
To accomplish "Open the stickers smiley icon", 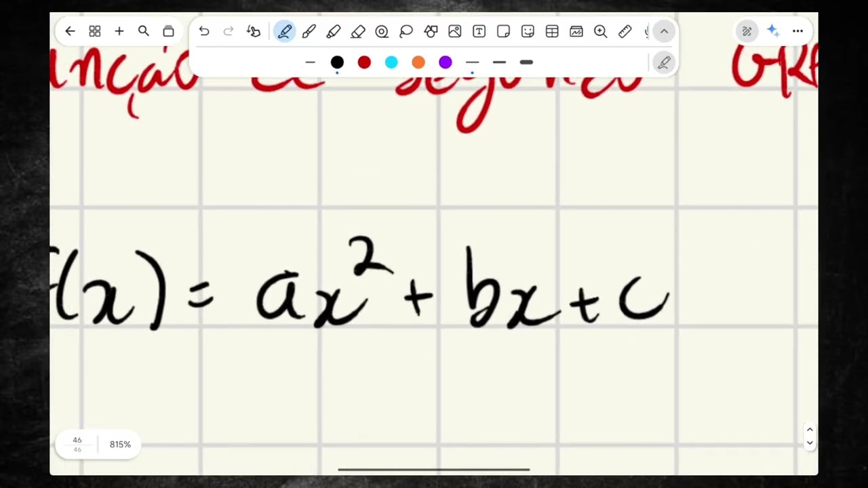I will pyautogui.click(x=528, y=31).
